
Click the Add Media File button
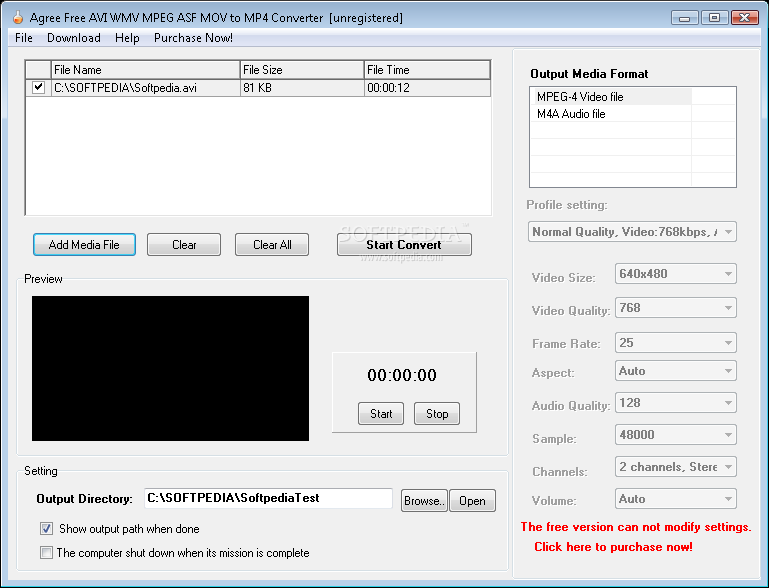(84, 245)
